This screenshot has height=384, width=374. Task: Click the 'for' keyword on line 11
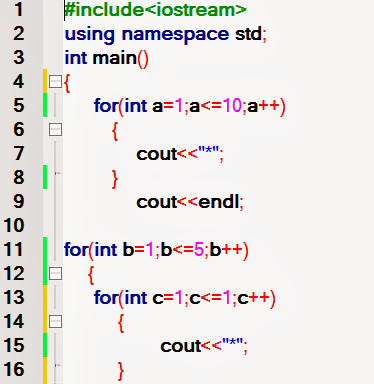(76, 249)
